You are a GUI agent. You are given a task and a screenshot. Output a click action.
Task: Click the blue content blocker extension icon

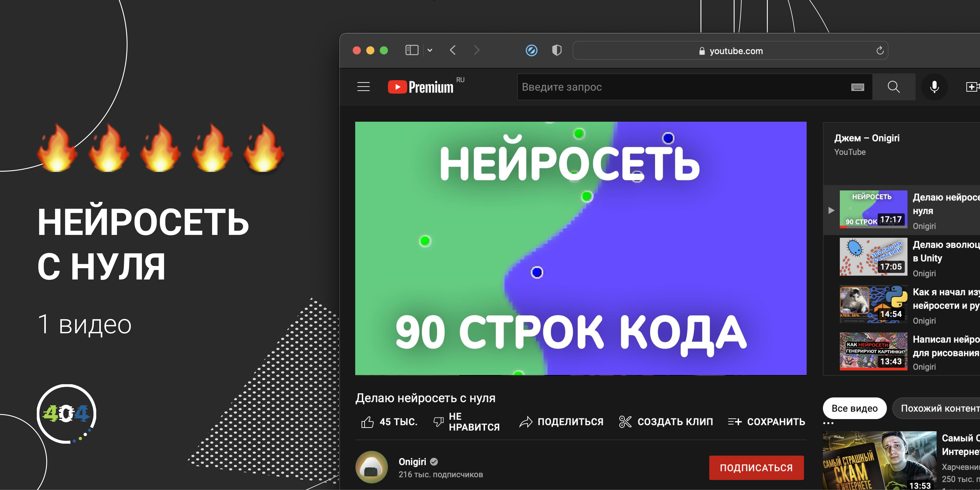[531, 50]
